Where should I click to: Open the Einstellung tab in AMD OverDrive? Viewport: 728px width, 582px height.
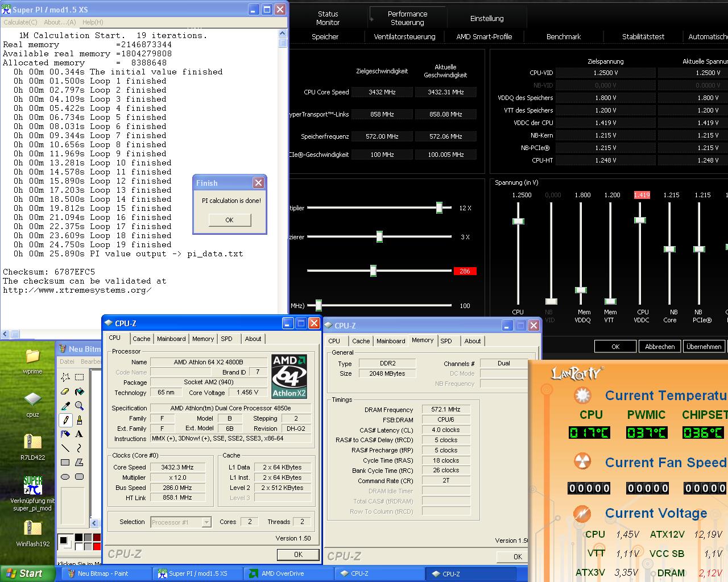pyautogui.click(x=487, y=18)
